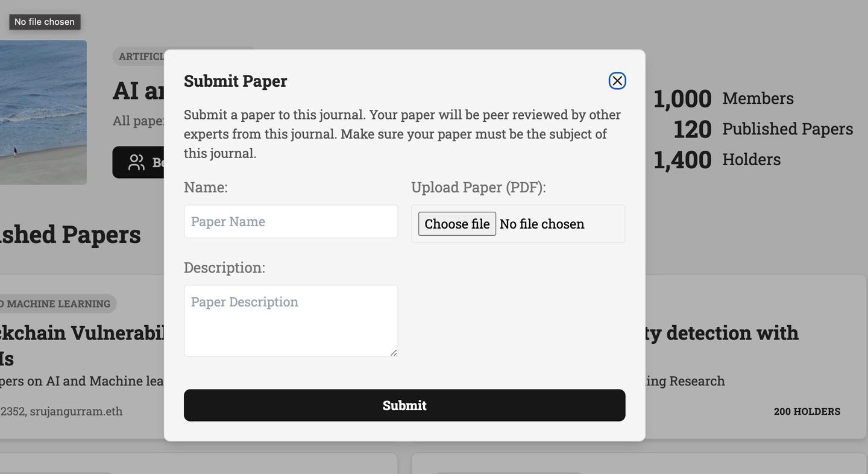
Task: Click the 'Name:' field label
Action: pyautogui.click(x=206, y=187)
